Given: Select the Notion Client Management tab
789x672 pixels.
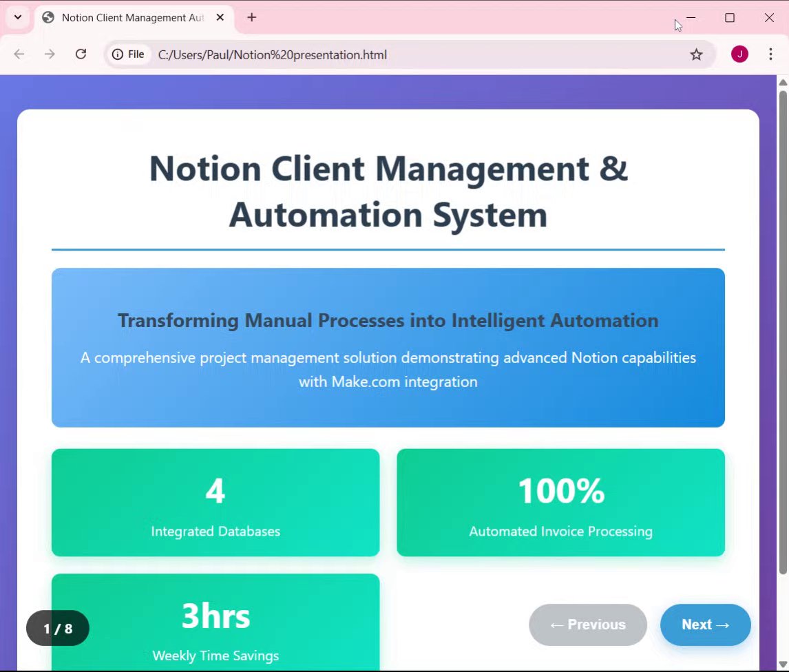Looking at the screenshot, I should point(134,18).
